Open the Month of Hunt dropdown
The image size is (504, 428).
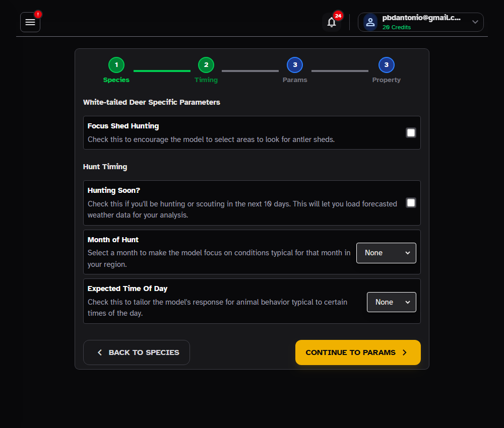point(386,253)
